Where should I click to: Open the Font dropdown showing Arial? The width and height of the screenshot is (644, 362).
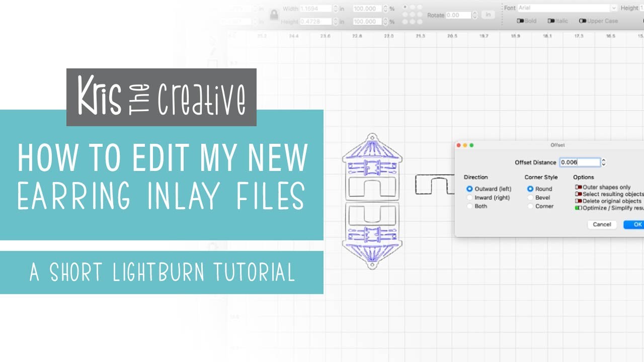coord(567,8)
